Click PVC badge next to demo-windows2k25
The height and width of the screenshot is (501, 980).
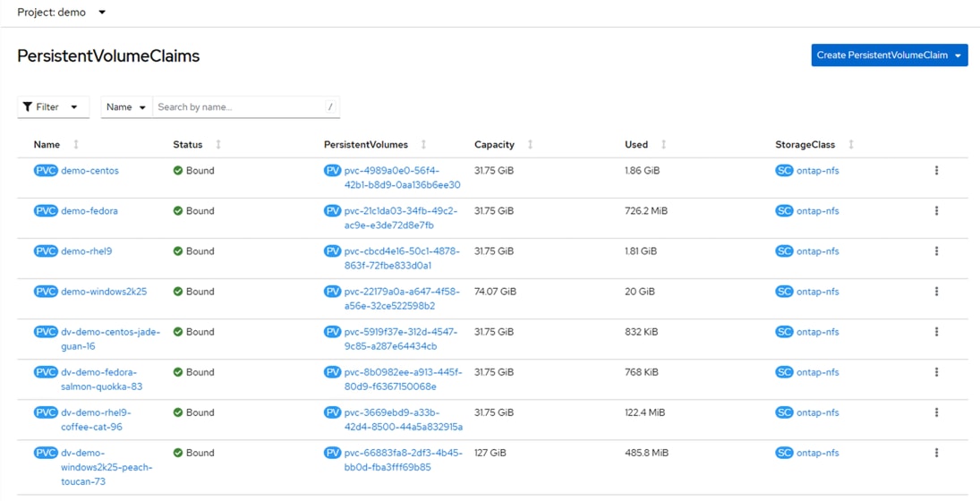point(46,291)
